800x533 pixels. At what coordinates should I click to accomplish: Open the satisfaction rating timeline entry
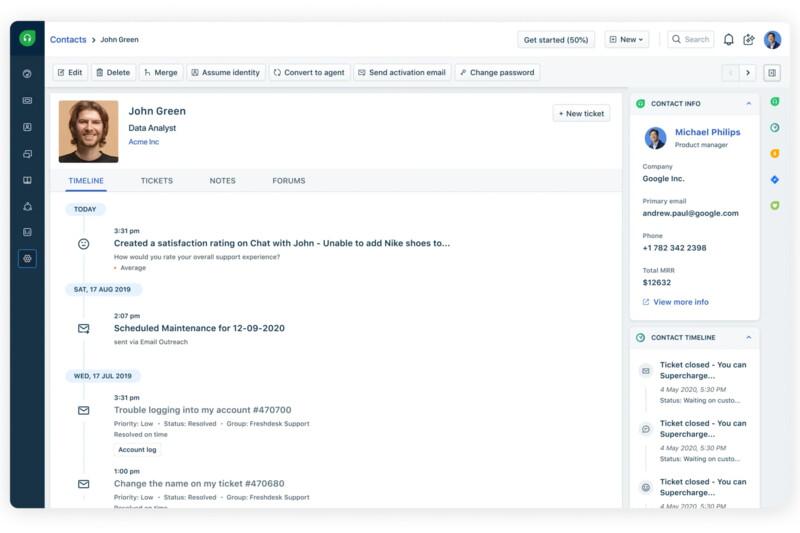click(282, 243)
